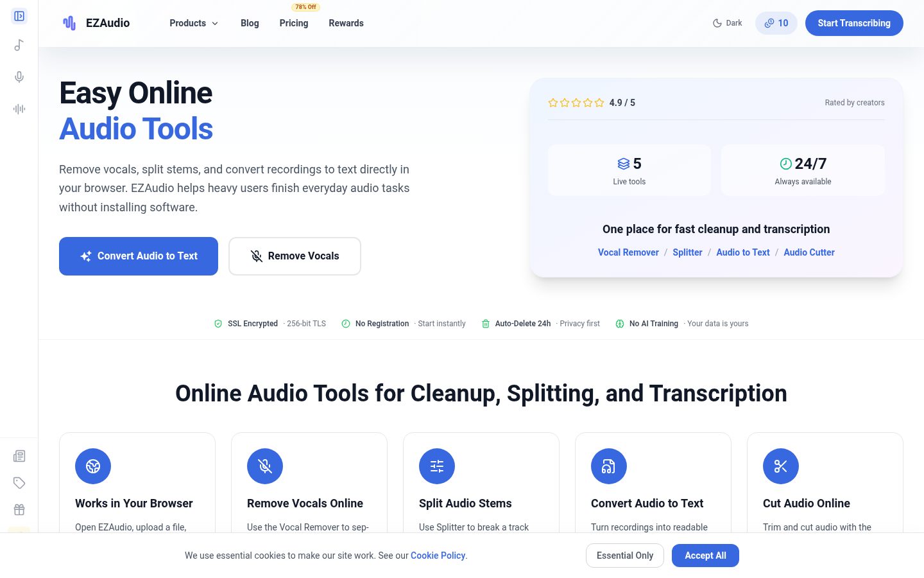Click the 24/7 clock icon
The width and height of the screenshot is (924, 578).
tap(786, 163)
